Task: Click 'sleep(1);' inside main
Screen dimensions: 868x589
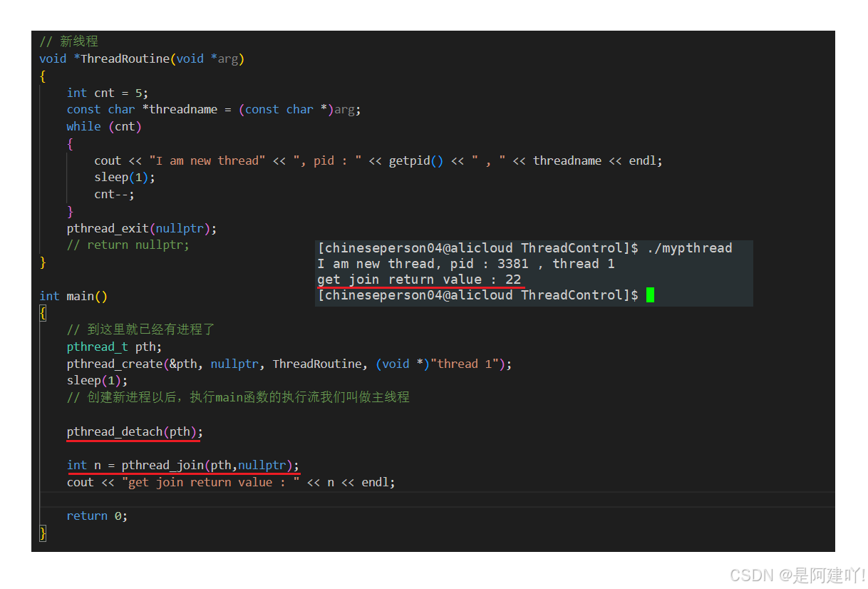Action: pyautogui.click(x=98, y=381)
